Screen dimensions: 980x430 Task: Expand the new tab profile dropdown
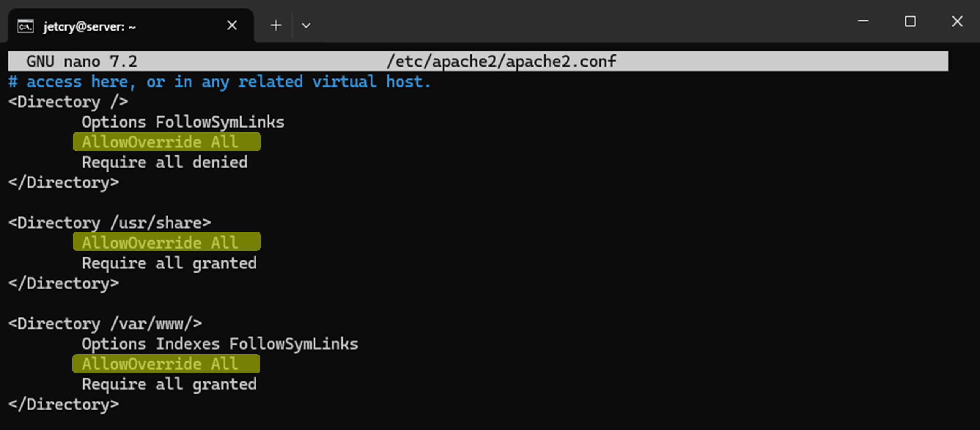(306, 26)
